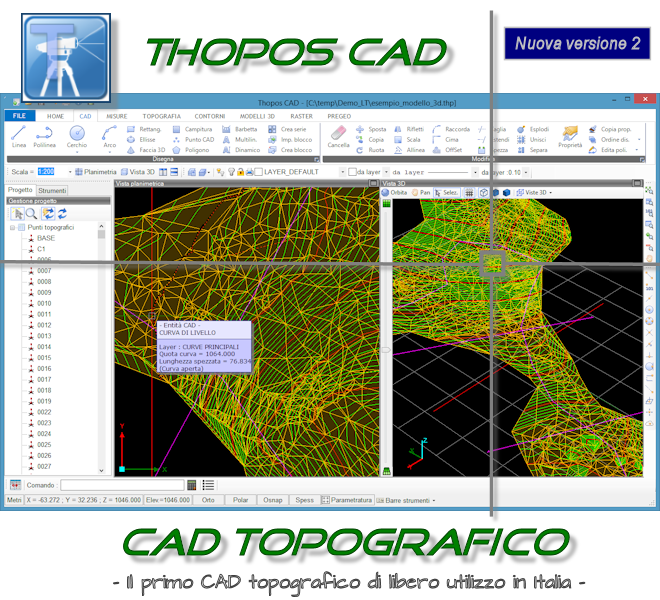Open the line weight 0.10 dropdown
The height and width of the screenshot is (600, 660).
coord(526,172)
